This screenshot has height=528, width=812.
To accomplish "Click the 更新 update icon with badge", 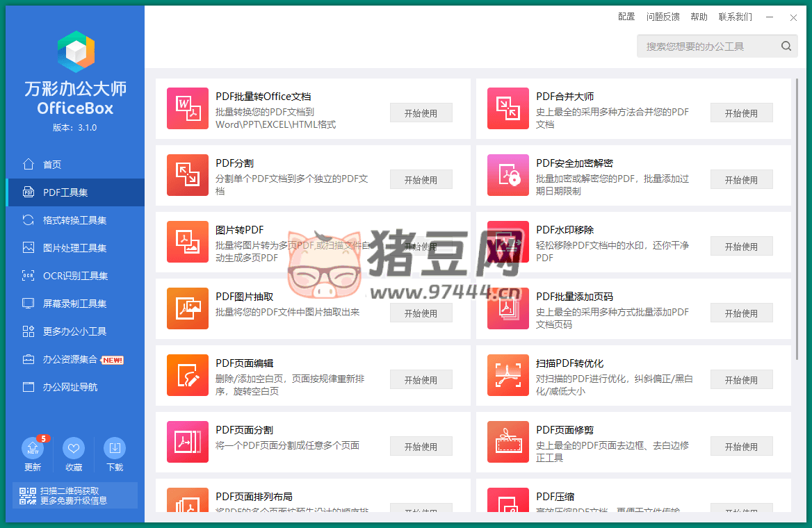I will point(33,449).
